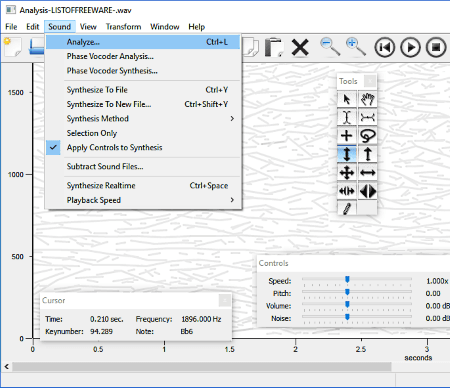This screenshot has width=450, height=388.
Task: Click the 1896.000 Hz frequency value
Action: point(201,319)
